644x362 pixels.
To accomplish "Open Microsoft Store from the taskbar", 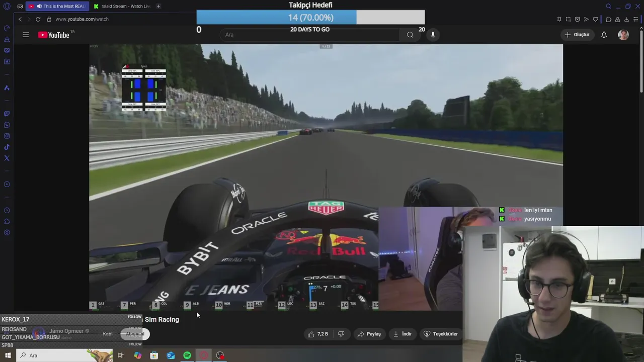I will [x=154, y=355].
